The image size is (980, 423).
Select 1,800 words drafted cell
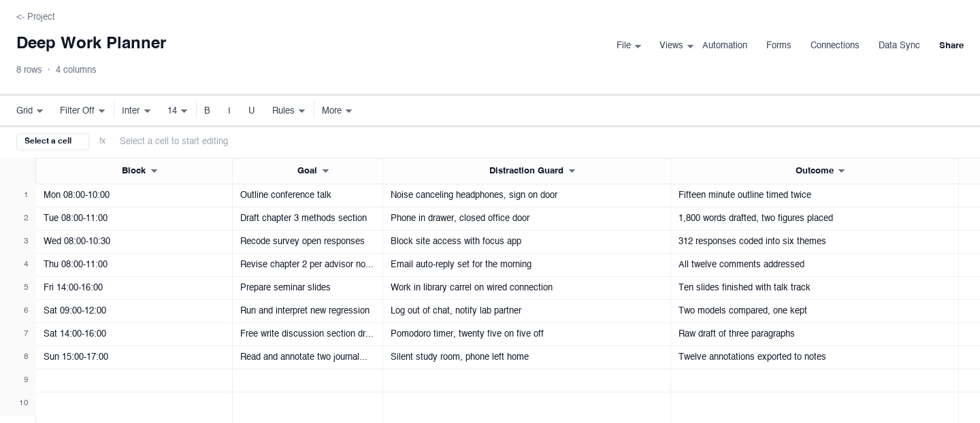[x=815, y=218]
